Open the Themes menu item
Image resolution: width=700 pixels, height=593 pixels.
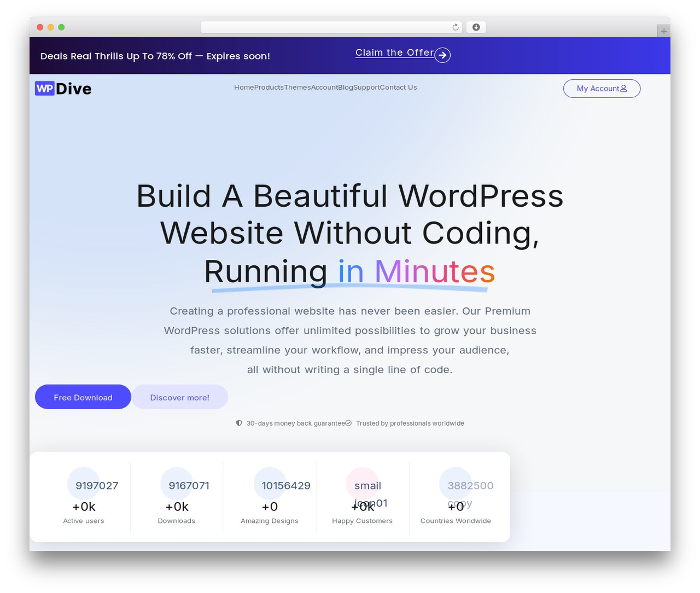pos(297,88)
